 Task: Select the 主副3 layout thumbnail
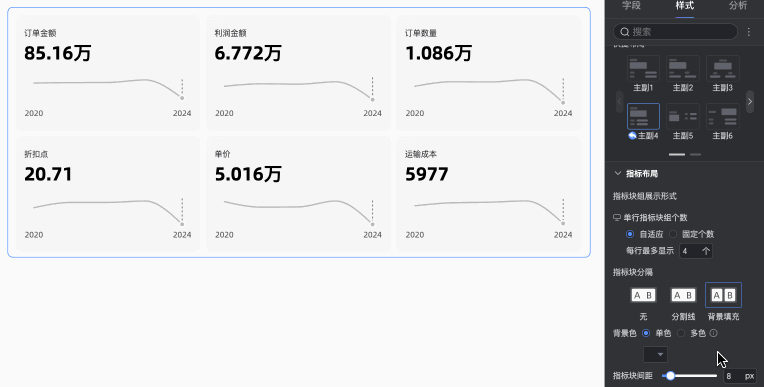723,69
